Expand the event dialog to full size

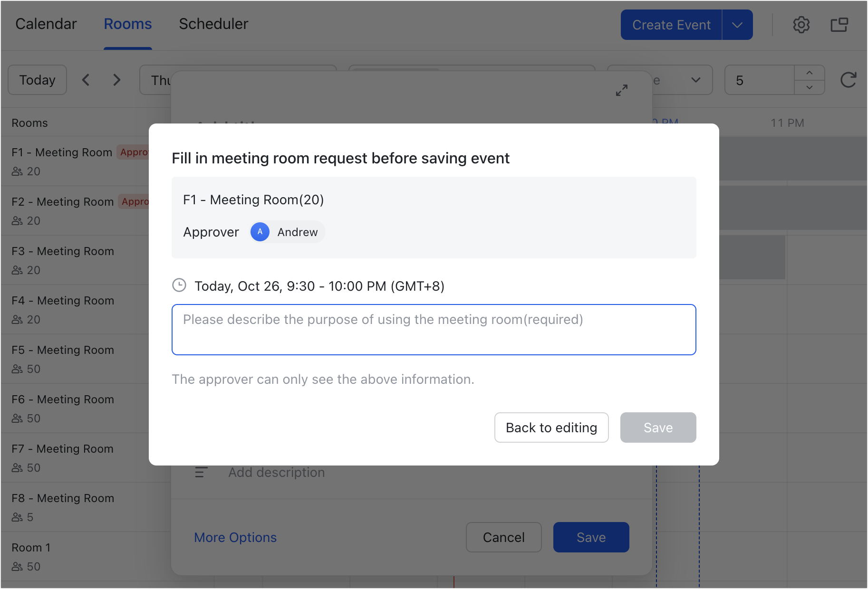coord(621,90)
